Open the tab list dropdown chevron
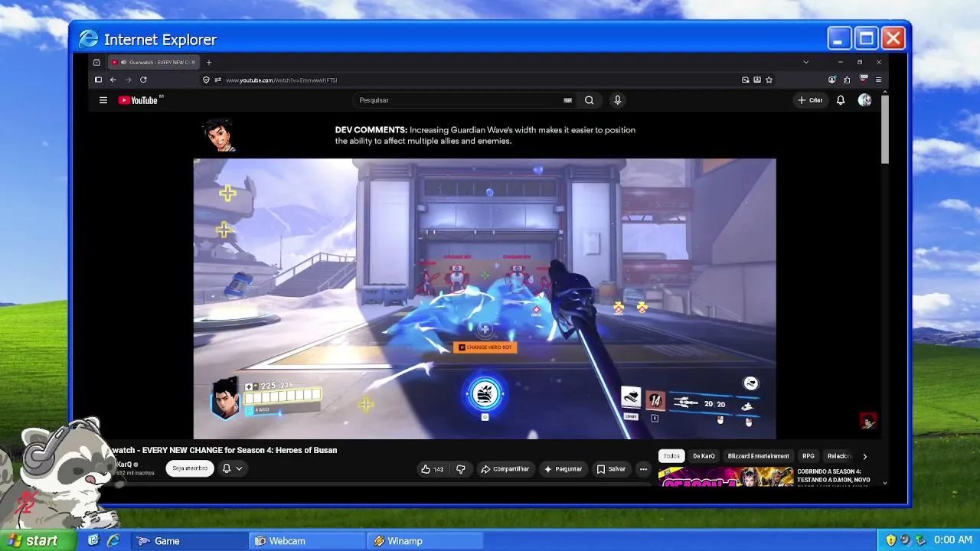The width and height of the screenshot is (980, 551). (805, 62)
